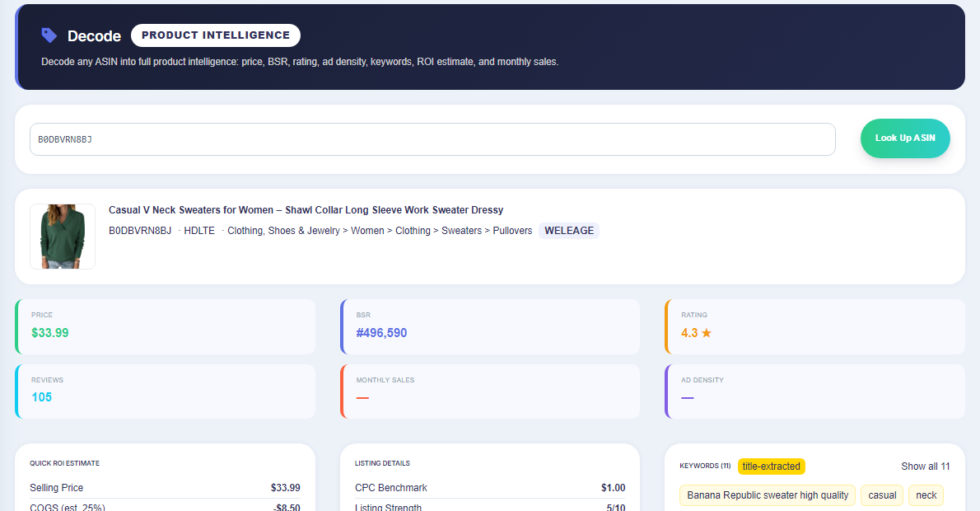Click the Ad Density card
Viewport: 980px width, 511px height.
[x=815, y=391]
